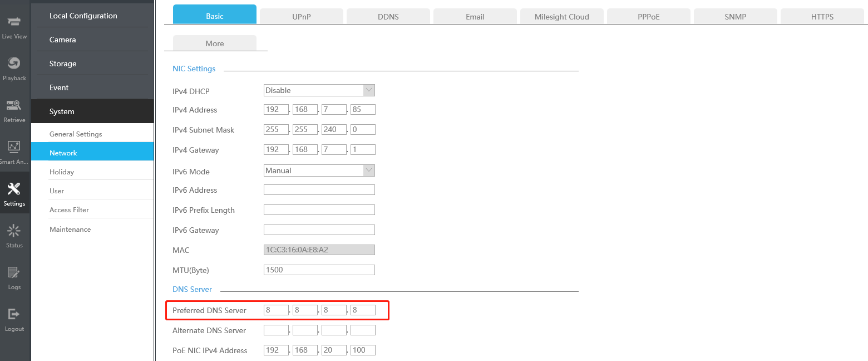
Task: Open the Live View icon
Action: pos(14,22)
